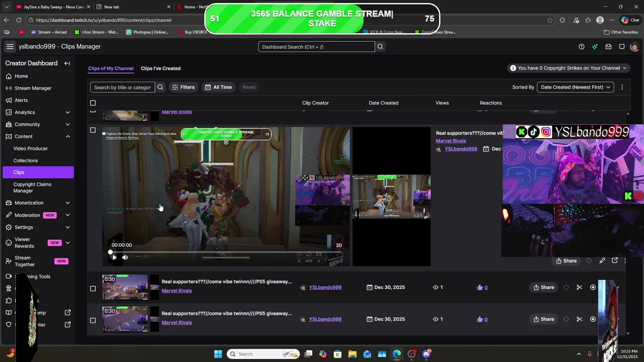Viewport: 644px width, 362px height.
Task: Share the first 0:30 clip
Action: tap(544, 288)
